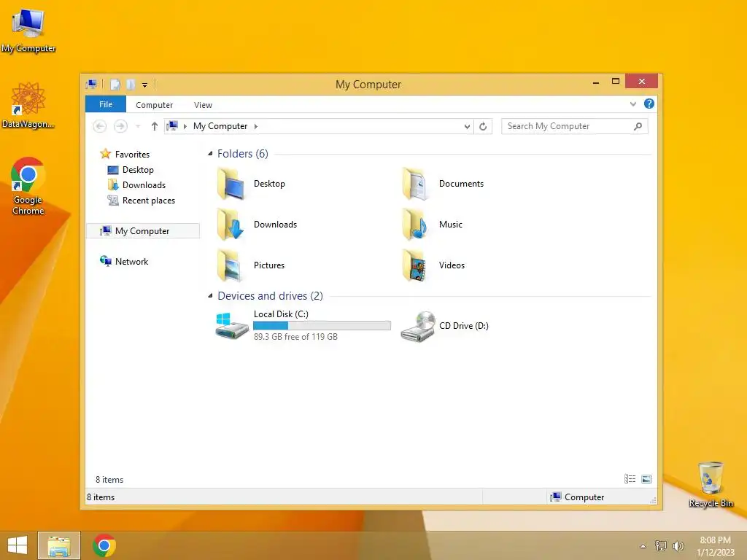
Task: Open the address bar history dropdown
Action: pos(467,126)
